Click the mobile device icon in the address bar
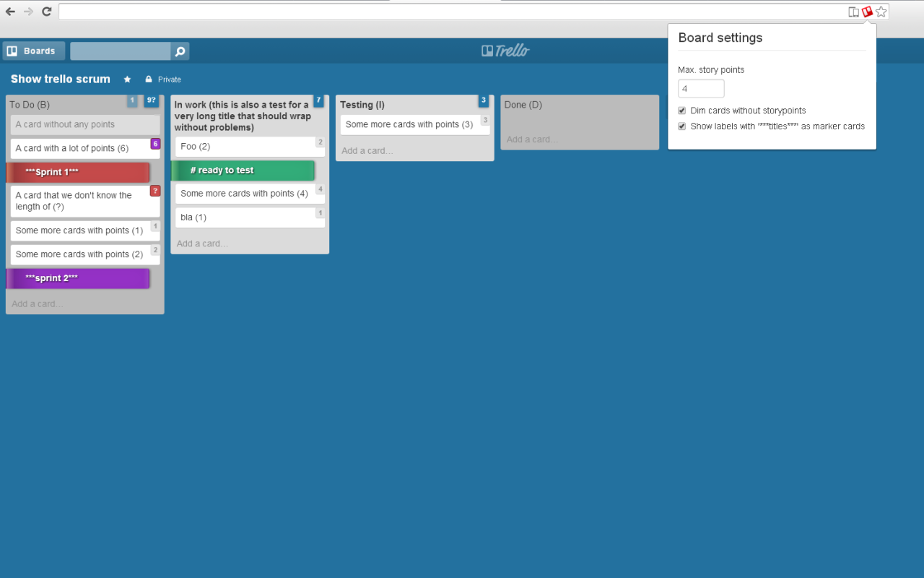924x578 pixels. click(x=853, y=12)
